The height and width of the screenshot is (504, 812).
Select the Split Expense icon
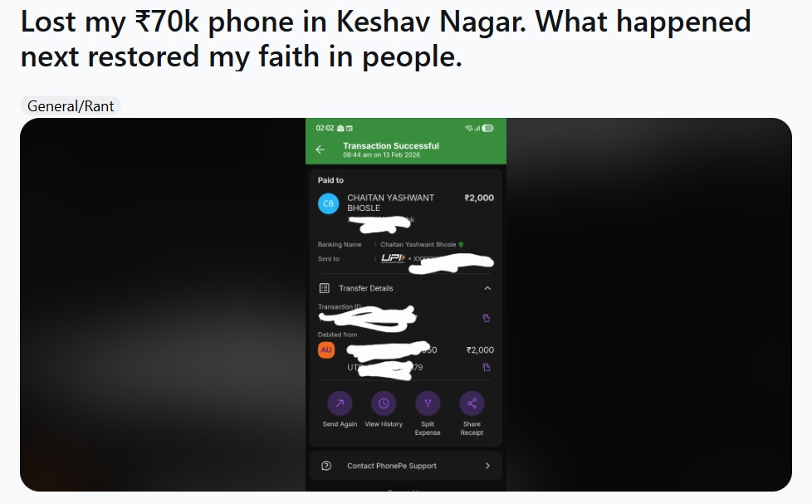(428, 404)
